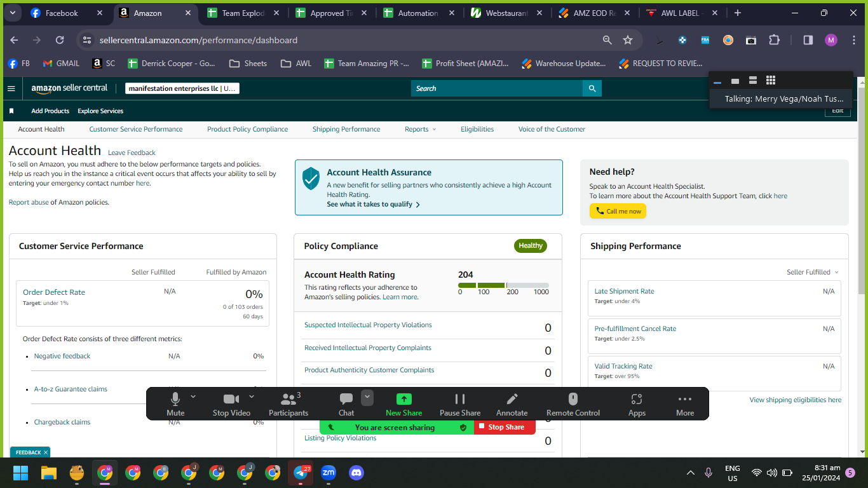Expand audio options arrow next to Mute
This screenshot has width=868, height=488.
(193, 396)
